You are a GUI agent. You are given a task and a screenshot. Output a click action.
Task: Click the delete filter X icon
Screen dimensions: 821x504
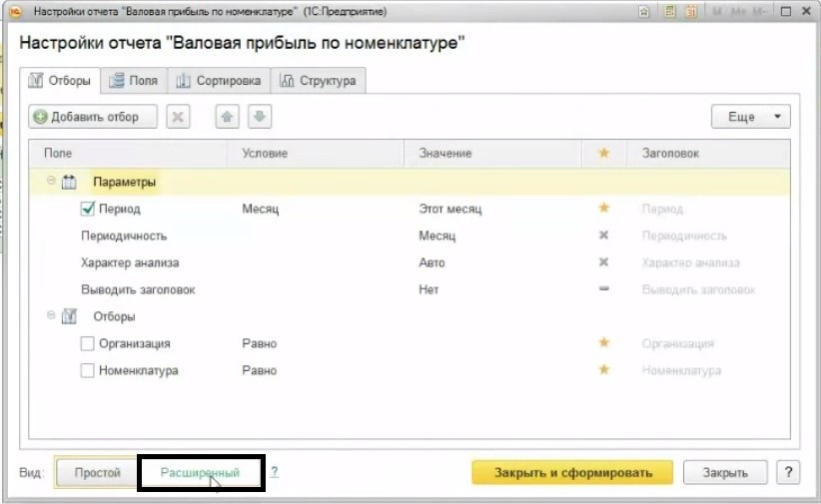coord(178,117)
